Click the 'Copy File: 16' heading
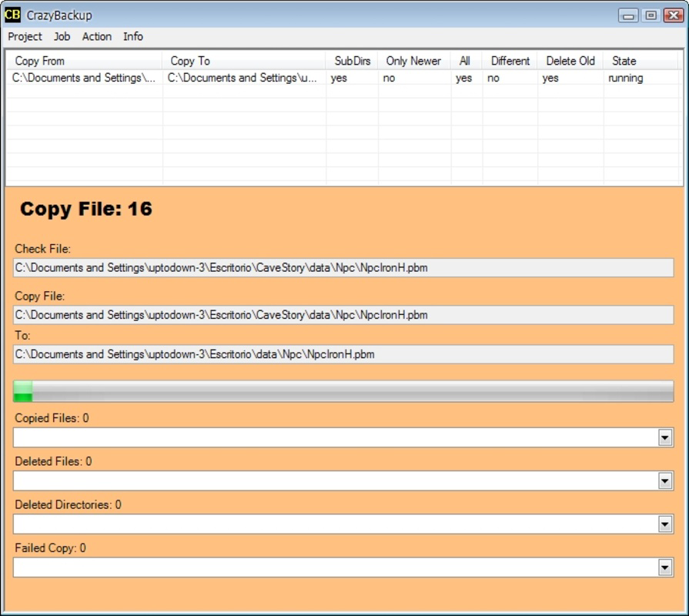689x616 pixels. tap(86, 209)
